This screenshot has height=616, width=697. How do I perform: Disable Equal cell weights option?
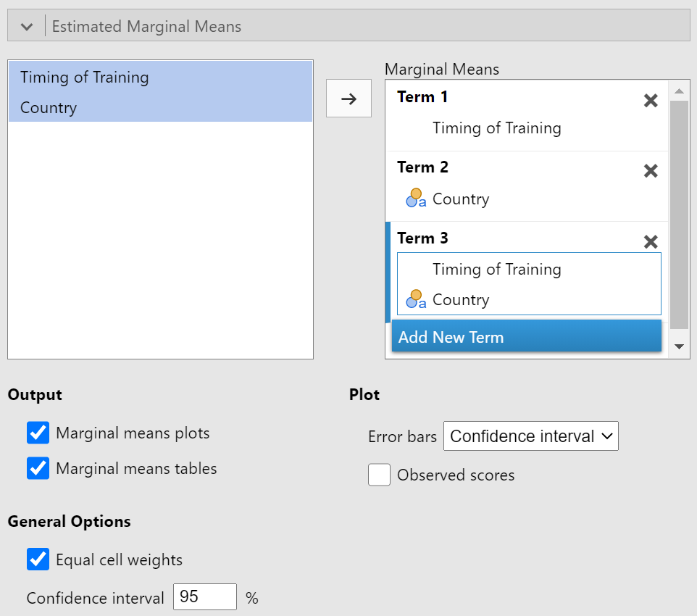[x=38, y=559]
